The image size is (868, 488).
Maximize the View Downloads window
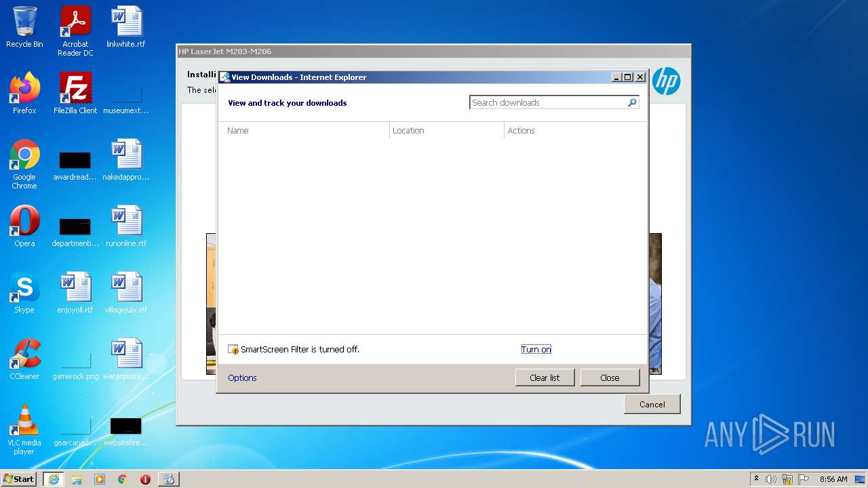click(x=628, y=77)
